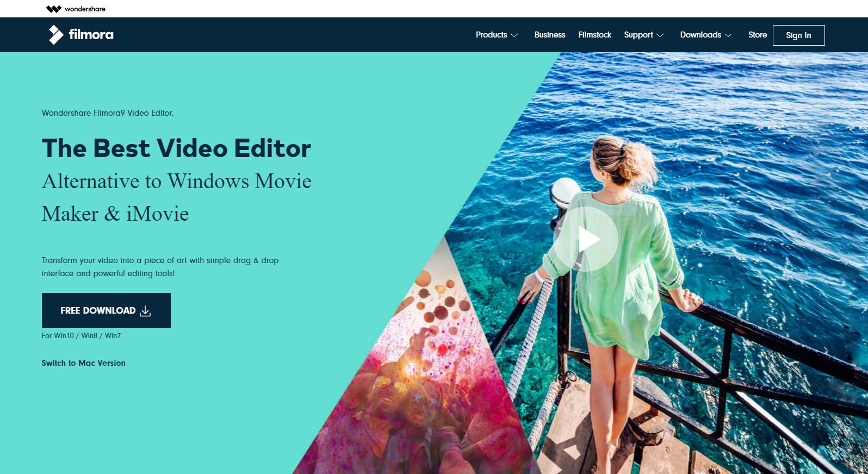Click the 'Transform your video' description text
Screen dimensions: 868x474
[160, 267]
